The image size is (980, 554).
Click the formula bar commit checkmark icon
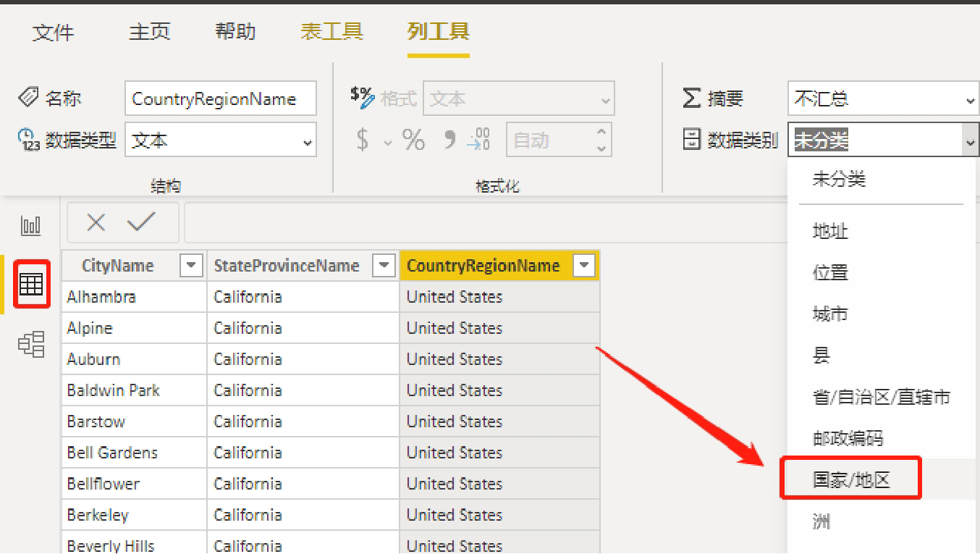click(x=141, y=222)
